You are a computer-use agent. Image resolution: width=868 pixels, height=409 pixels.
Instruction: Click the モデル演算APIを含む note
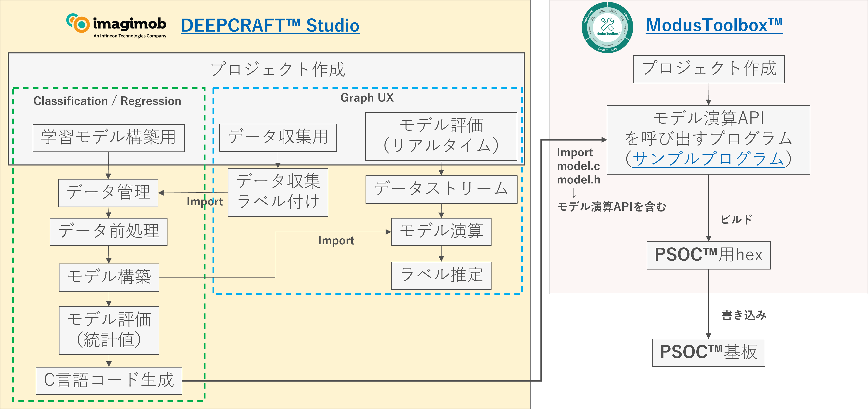pos(612,207)
